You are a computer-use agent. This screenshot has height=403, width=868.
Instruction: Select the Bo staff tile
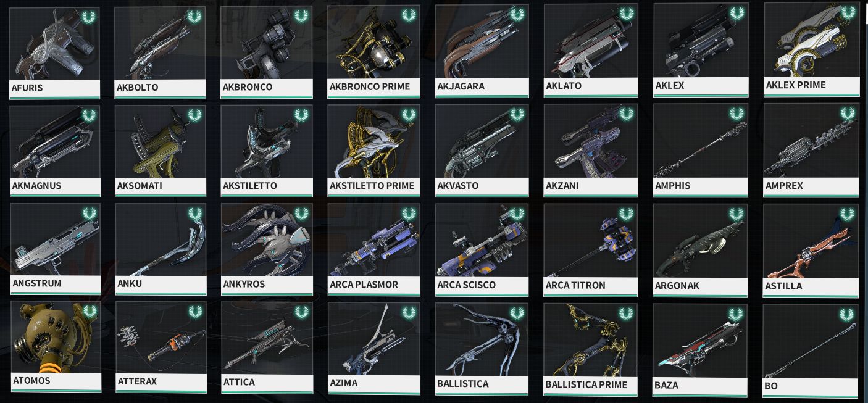point(811,351)
